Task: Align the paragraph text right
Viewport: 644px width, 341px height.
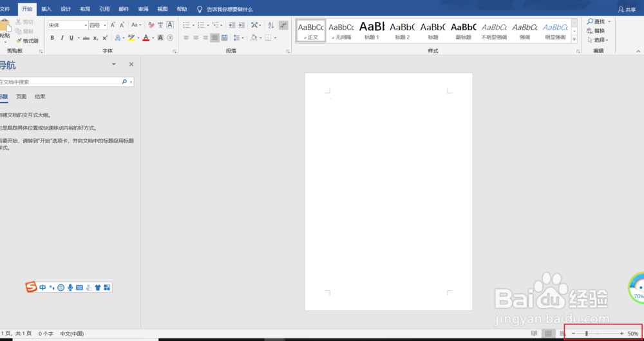Action: (x=205, y=38)
